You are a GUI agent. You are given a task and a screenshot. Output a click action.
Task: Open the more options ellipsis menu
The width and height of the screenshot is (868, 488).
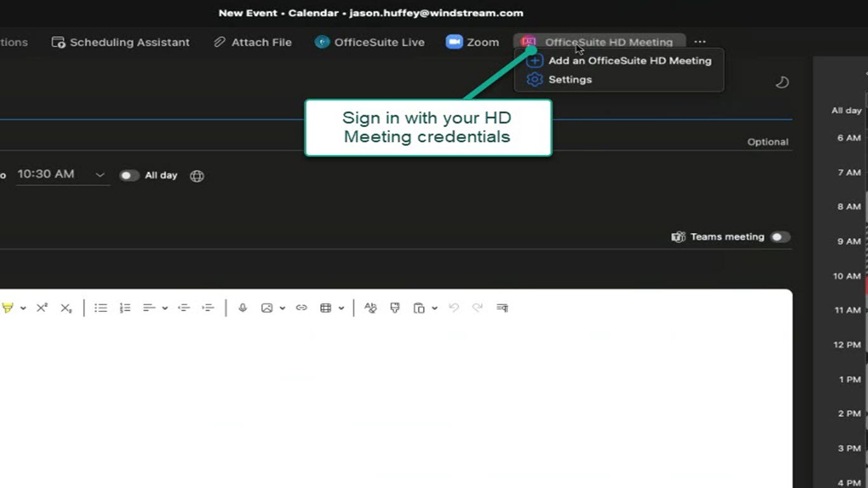700,42
